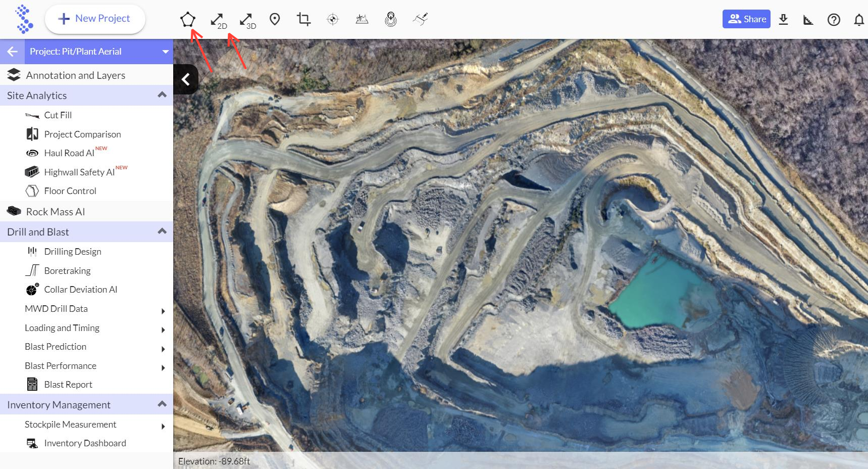
Task: Click the crosshair target tool
Action: 333,19
